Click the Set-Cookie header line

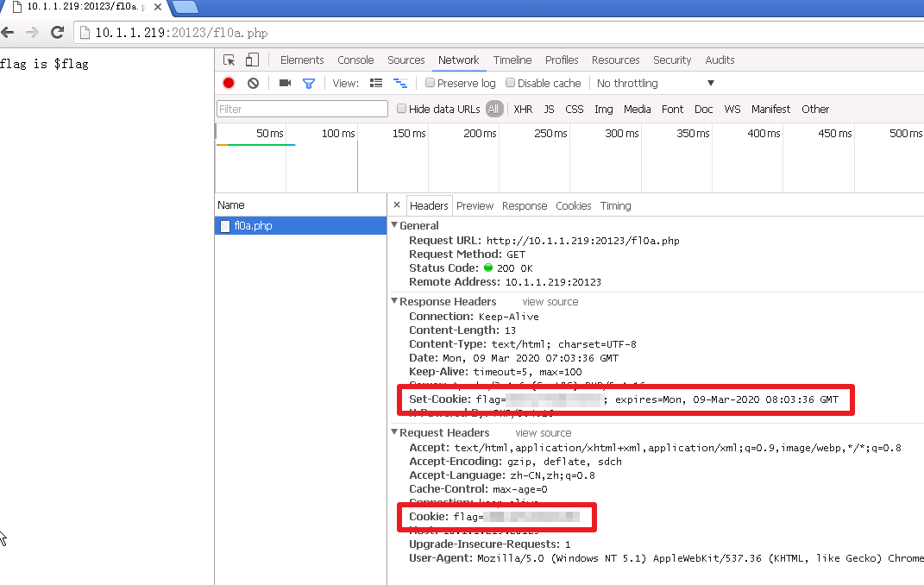tap(624, 399)
